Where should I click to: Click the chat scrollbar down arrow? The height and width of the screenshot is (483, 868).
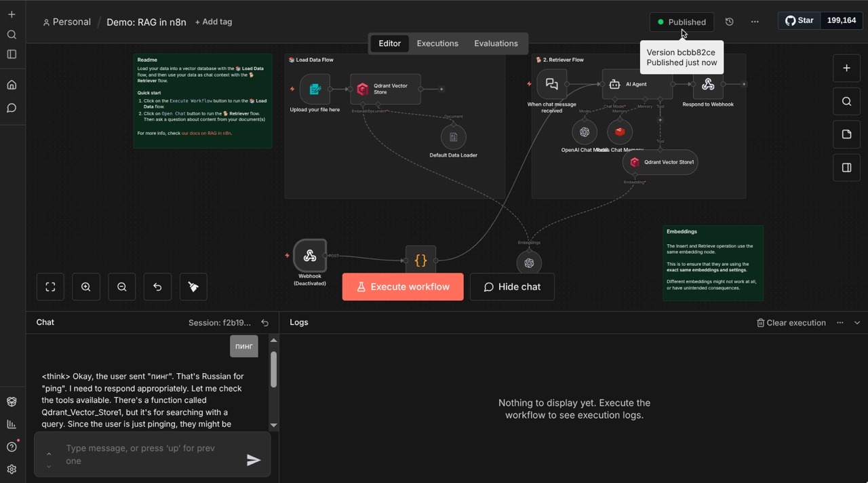coord(273,425)
